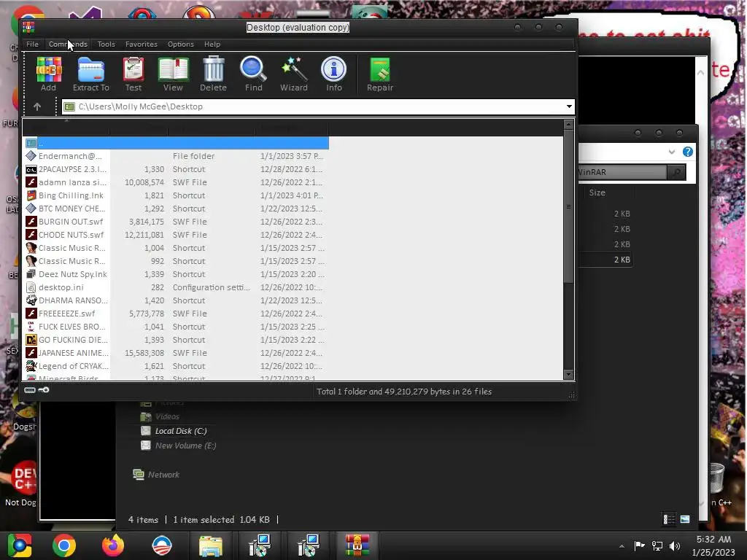Switch Explorer to large icons view
Viewport: 747px width, 560px height.
point(684,519)
